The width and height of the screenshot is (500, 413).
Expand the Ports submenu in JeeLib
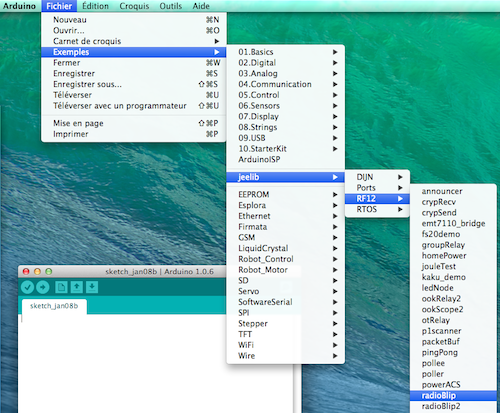377,188
